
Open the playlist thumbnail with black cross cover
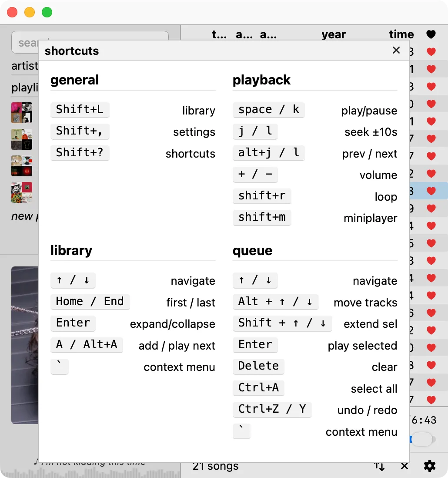click(x=22, y=139)
